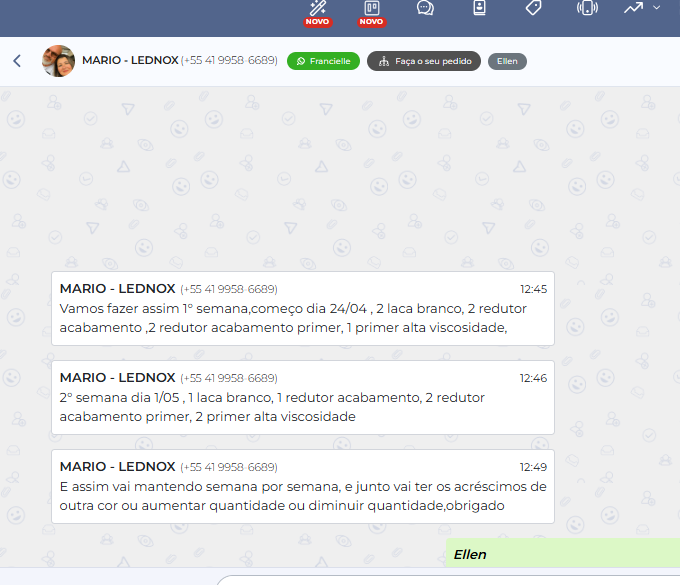
Task: Click the vibrating phone icon
Action: click(x=587, y=8)
